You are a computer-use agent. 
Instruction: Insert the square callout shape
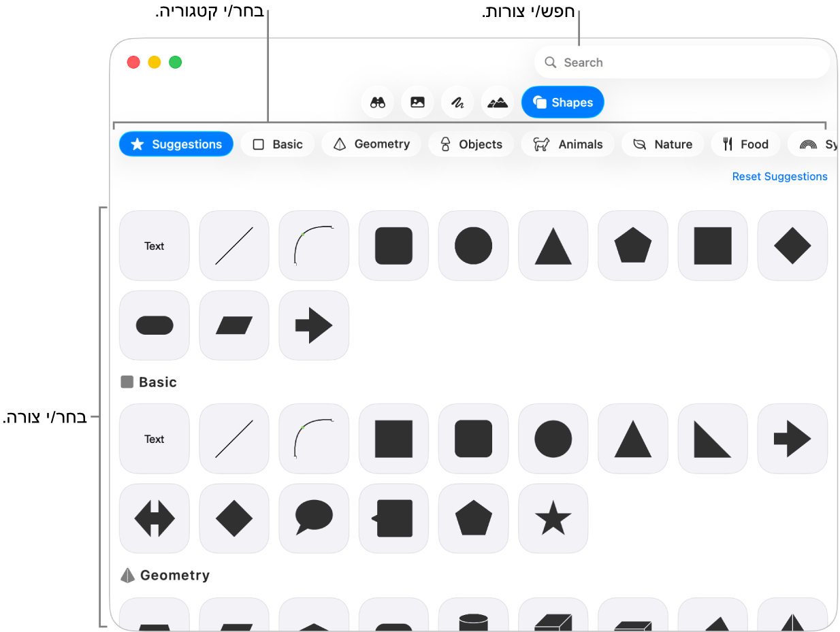tap(394, 518)
